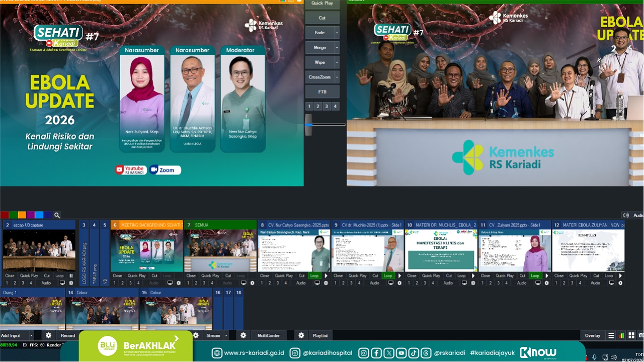Play next slide on CV dr. Muchlis input

pyautogui.click(x=399, y=276)
